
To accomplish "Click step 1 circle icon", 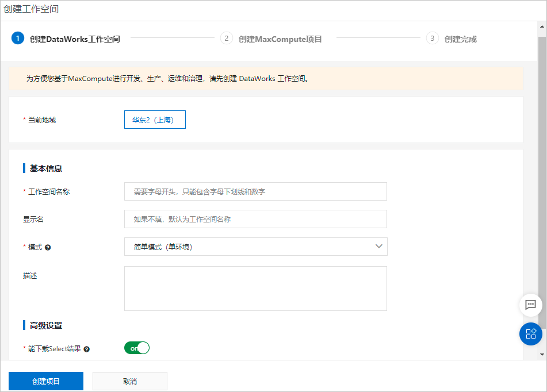I will pyautogui.click(x=18, y=39).
